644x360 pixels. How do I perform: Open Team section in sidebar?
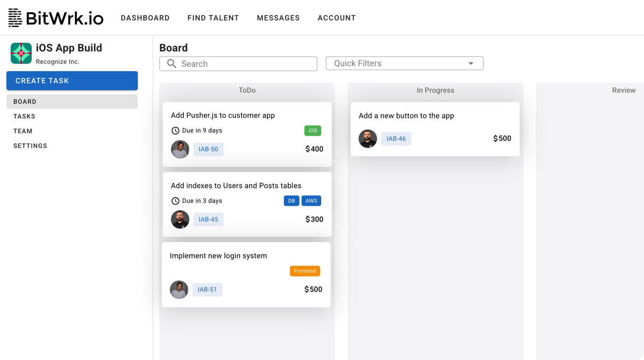23,131
